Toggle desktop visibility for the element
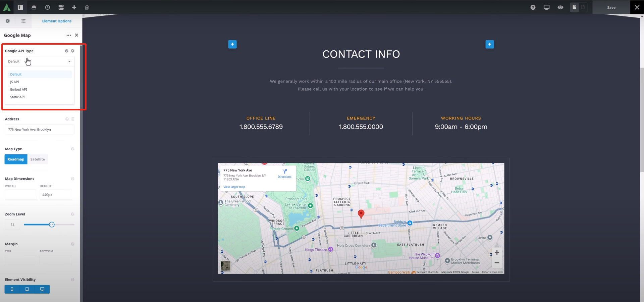Image resolution: width=644 pixels, height=302 pixels. pos(43,289)
